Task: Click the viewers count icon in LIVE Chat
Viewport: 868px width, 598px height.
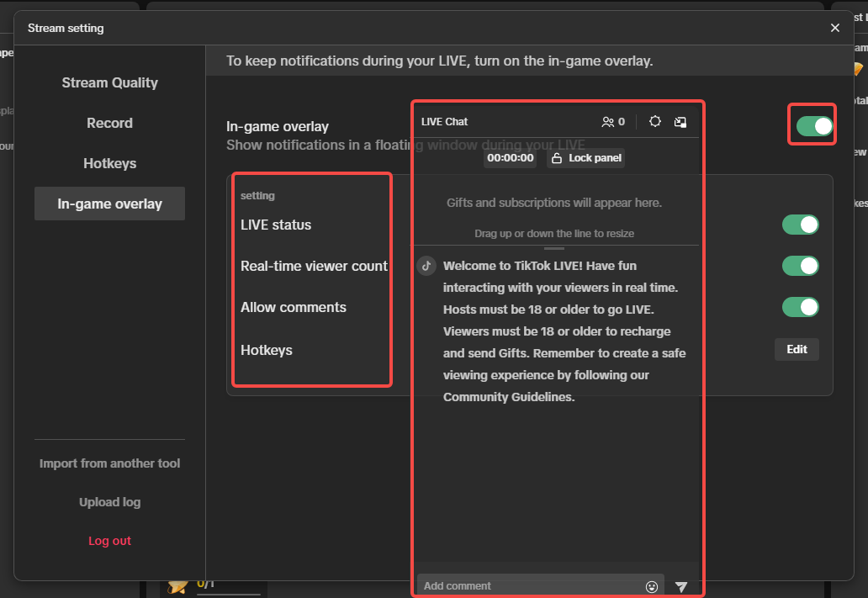Action: click(608, 122)
